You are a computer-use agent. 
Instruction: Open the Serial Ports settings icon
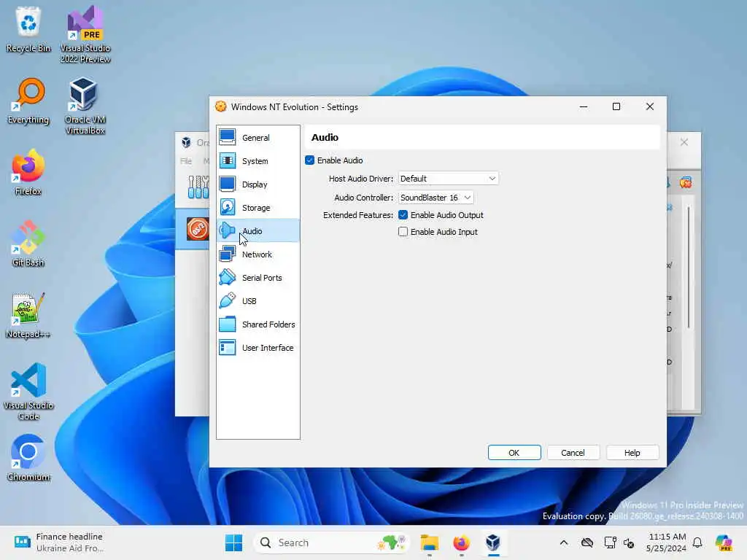228,278
